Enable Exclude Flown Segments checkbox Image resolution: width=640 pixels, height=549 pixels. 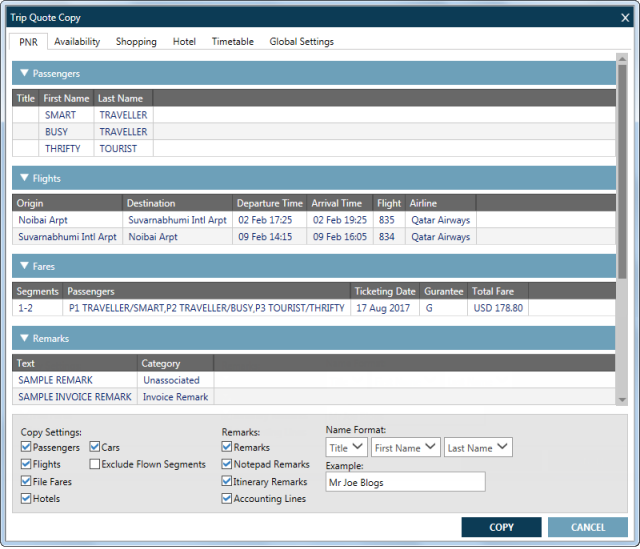coord(95,465)
